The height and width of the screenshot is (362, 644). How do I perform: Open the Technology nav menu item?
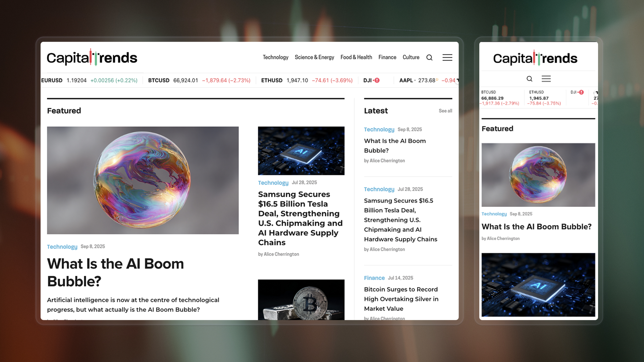(x=275, y=57)
